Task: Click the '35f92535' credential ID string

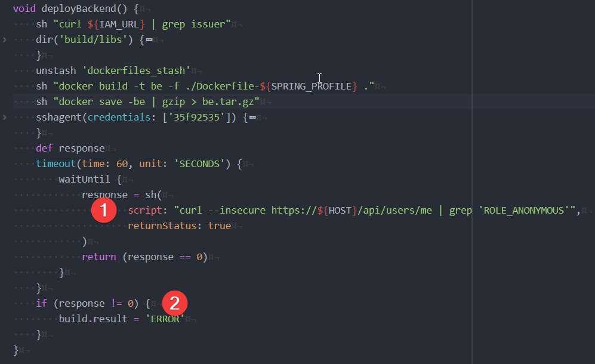Action: point(196,118)
